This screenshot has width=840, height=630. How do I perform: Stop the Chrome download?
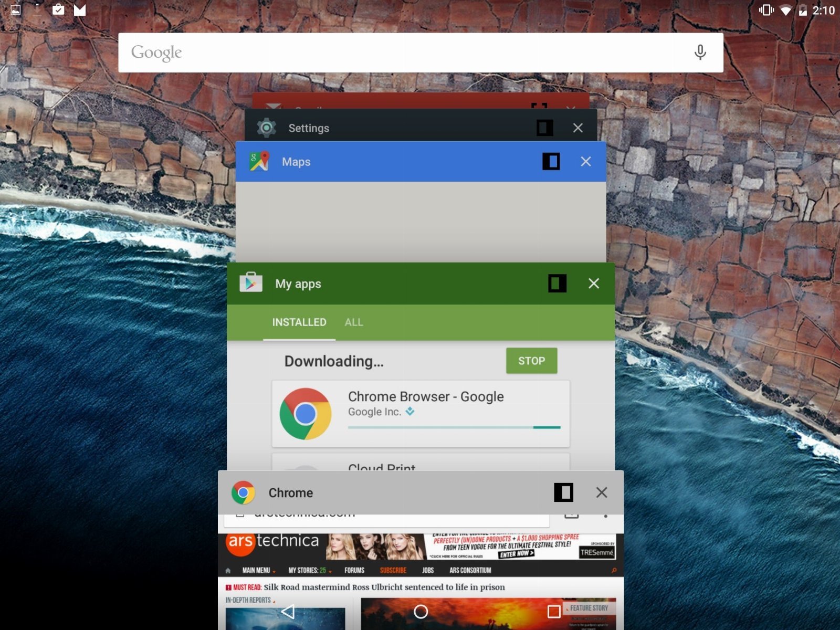pos(531,361)
